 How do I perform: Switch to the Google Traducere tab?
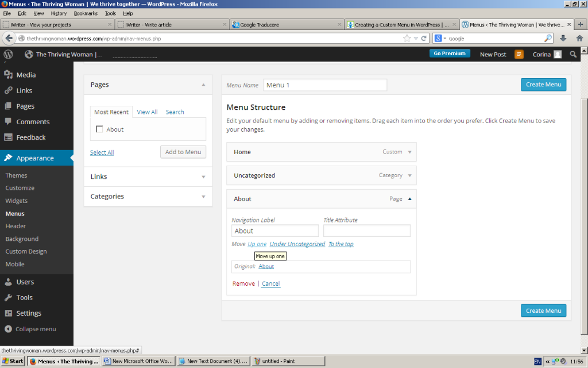286,24
